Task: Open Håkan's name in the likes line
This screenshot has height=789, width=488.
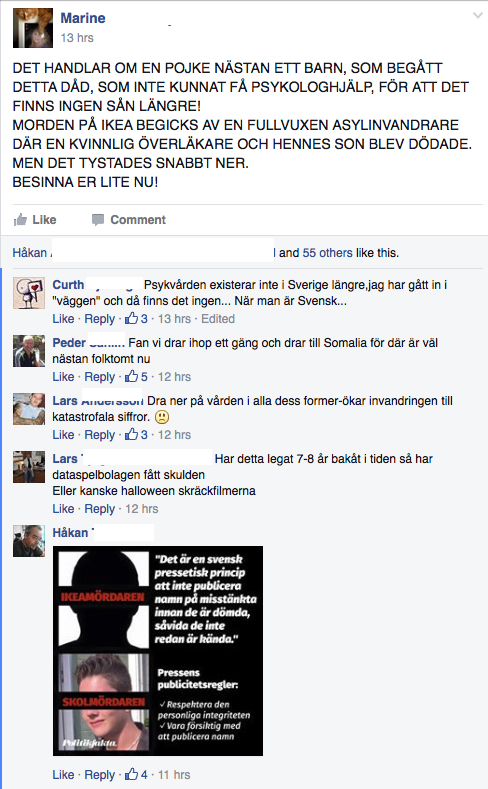Action: pos(30,253)
